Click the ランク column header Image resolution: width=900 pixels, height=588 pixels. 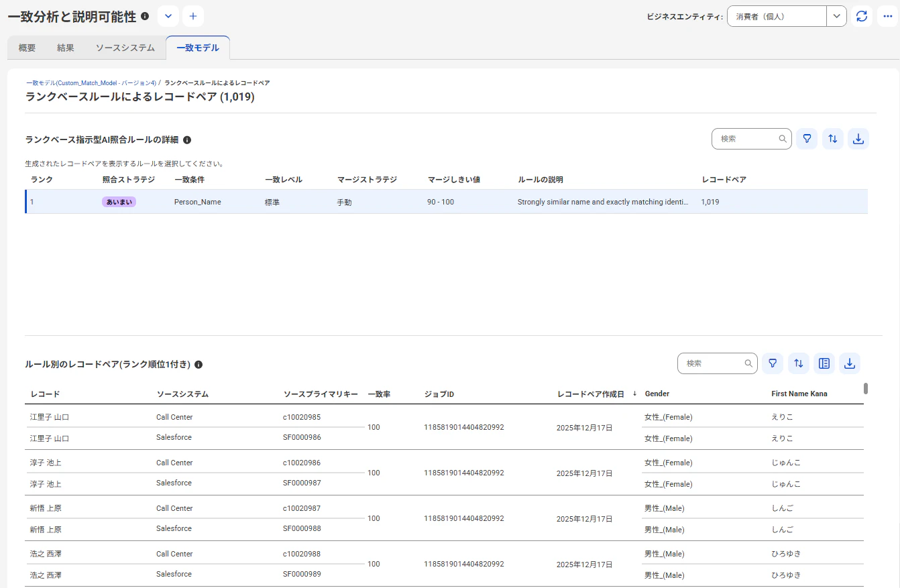(x=42, y=180)
